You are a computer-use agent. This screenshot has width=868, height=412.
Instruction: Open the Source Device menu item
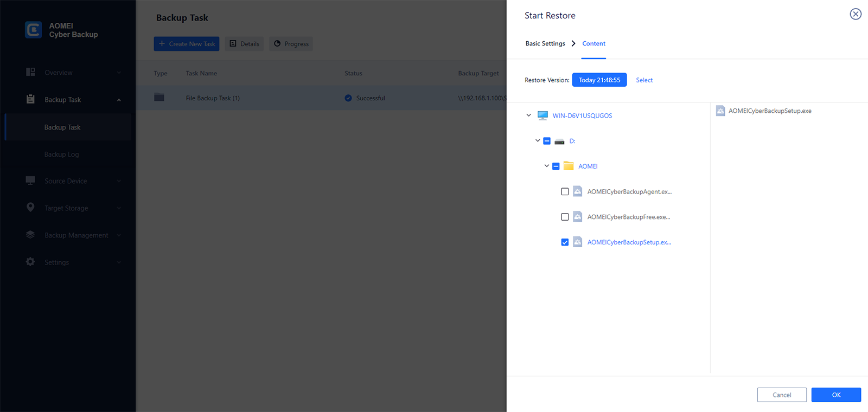pos(66,181)
